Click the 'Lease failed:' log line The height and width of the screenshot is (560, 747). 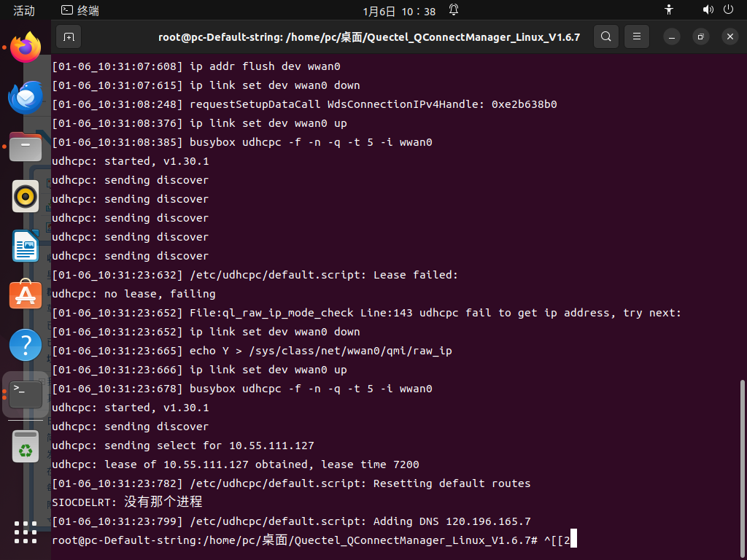(255, 275)
